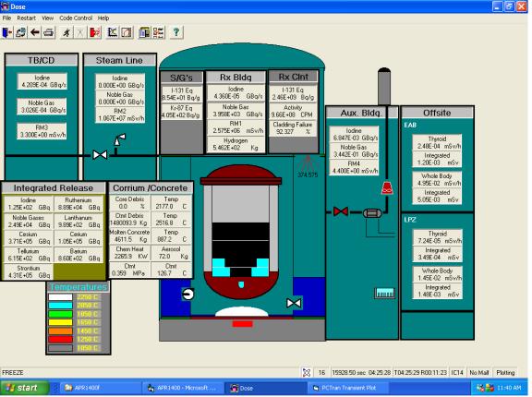The height and width of the screenshot is (397, 532).
Task: Click the Windows start button
Action: [23, 388]
